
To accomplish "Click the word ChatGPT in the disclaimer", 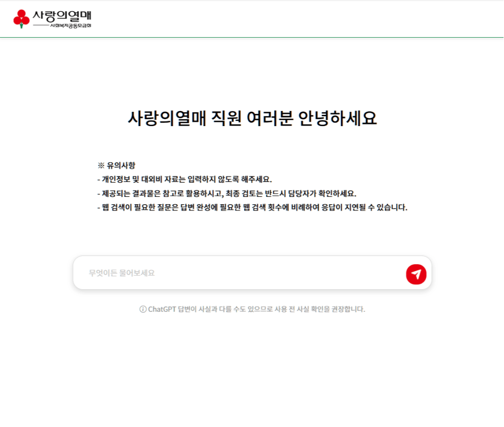I will point(162,309).
